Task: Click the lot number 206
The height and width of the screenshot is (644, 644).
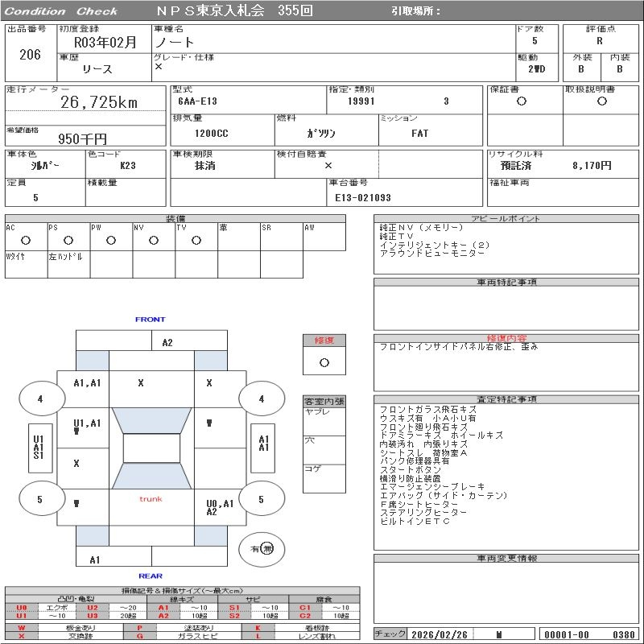Action: pyautogui.click(x=30, y=55)
